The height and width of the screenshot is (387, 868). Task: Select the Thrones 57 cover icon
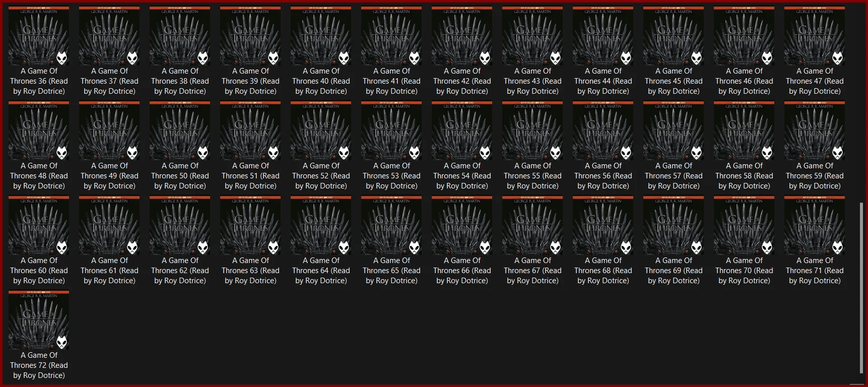click(674, 131)
